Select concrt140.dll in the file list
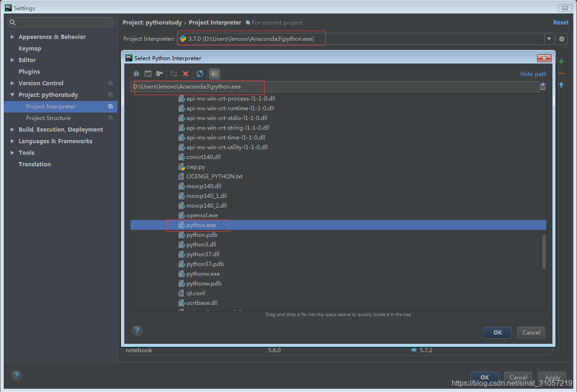This screenshot has width=577, height=392. coord(204,157)
